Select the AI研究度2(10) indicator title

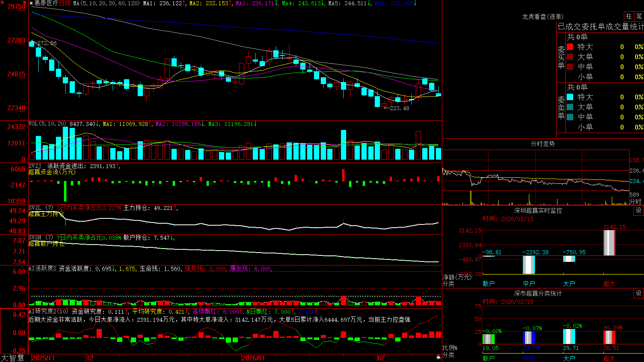[x=48, y=311]
